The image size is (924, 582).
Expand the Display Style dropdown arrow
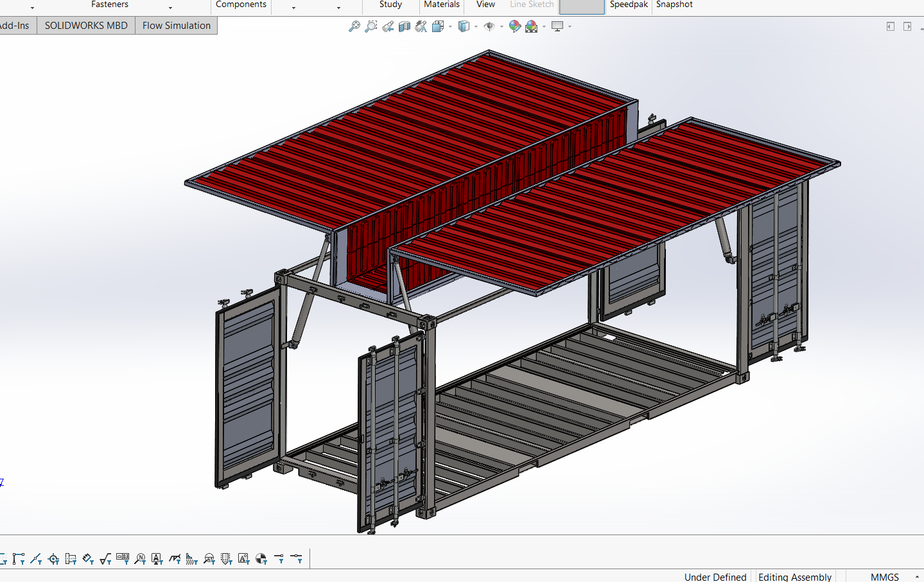click(476, 27)
